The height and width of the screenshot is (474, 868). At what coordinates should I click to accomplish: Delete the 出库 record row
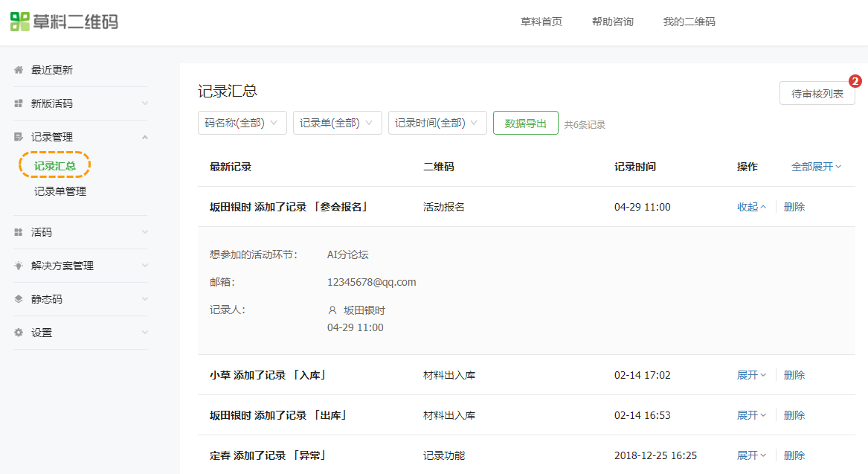pyautogui.click(x=794, y=415)
